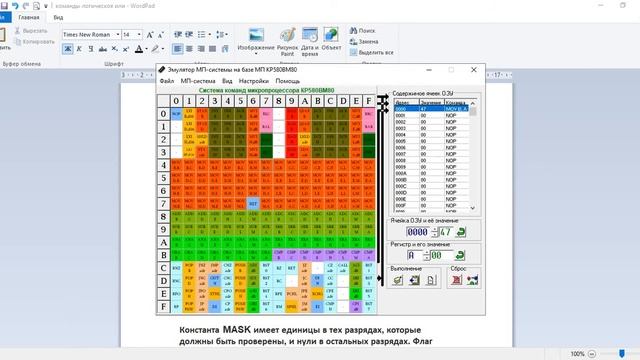Open the line spacing dropdown
Screen dimensions: 640x360
point(221,35)
